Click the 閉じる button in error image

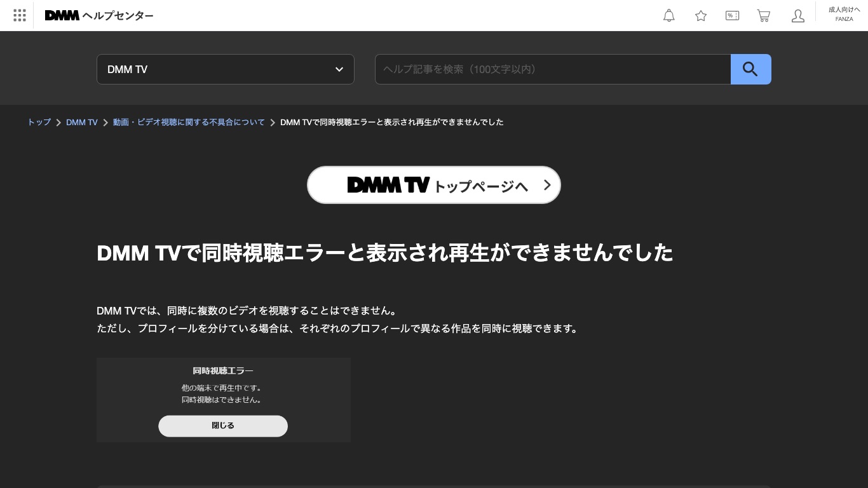223,426
